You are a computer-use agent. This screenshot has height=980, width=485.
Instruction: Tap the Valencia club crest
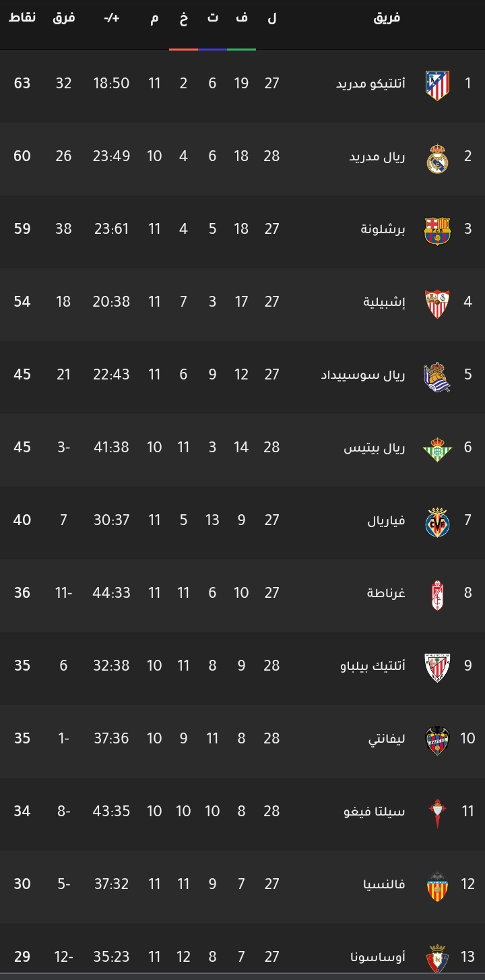(x=437, y=886)
